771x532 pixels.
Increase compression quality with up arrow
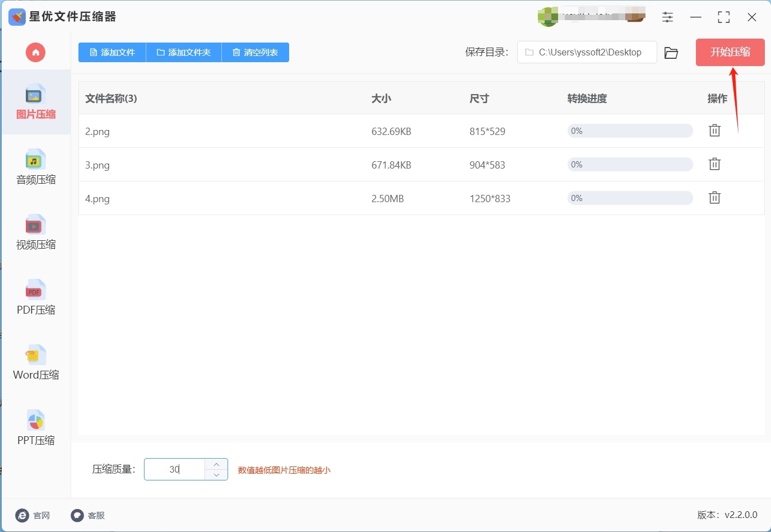[x=216, y=464]
